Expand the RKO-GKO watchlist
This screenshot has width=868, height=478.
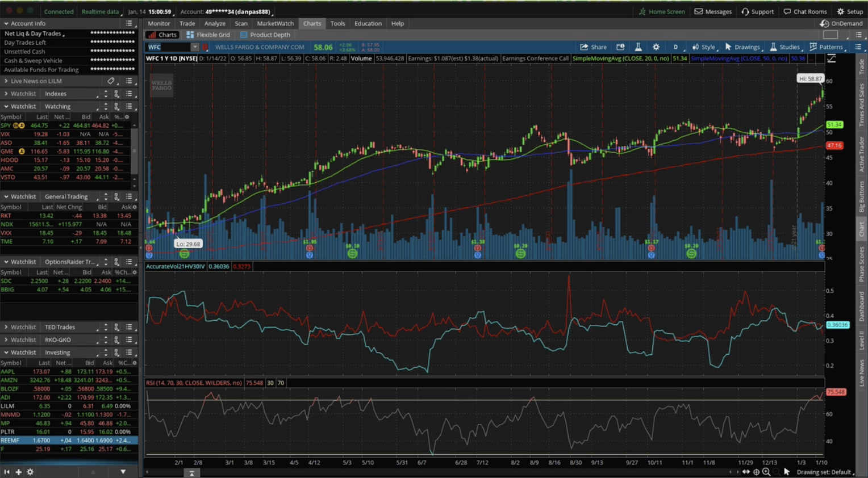6,339
